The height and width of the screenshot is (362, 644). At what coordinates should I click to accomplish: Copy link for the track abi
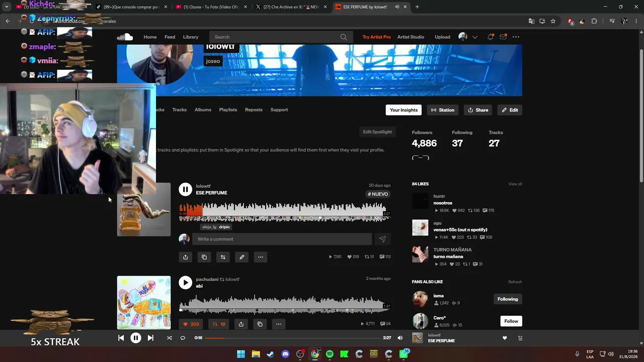(260, 324)
